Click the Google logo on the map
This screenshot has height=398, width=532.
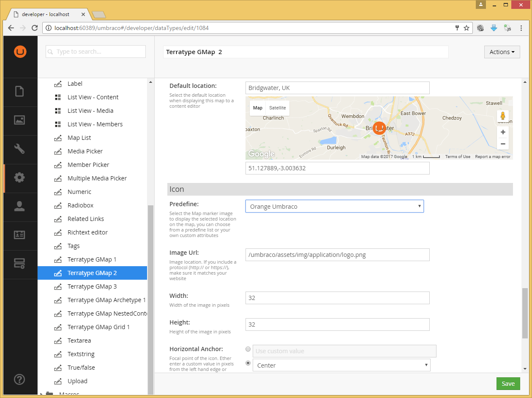[261, 154]
